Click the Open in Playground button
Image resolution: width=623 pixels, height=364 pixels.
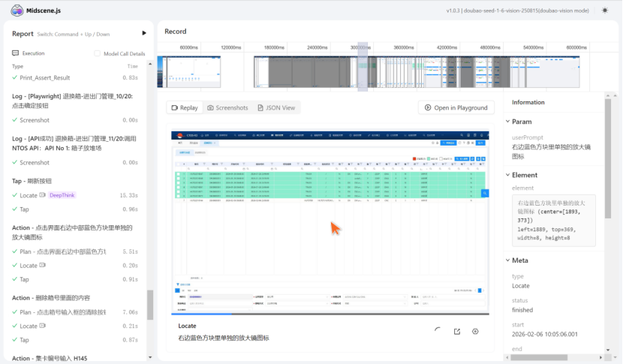[x=456, y=107]
